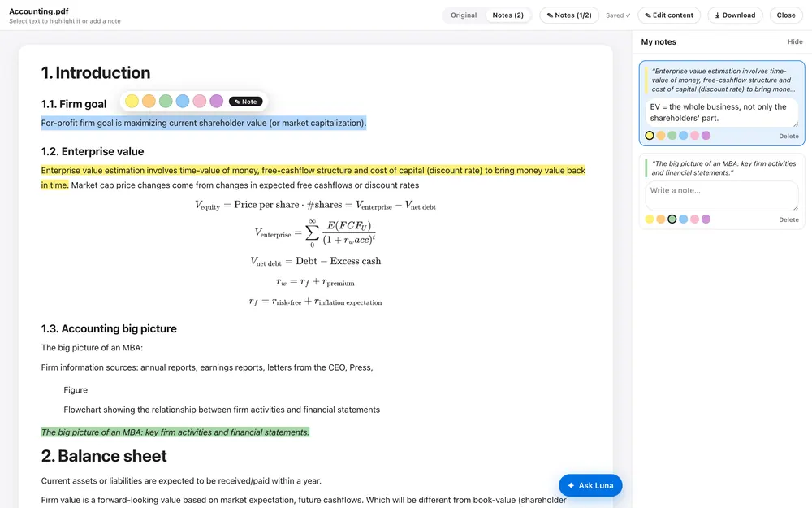Set EV note color to blue
Viewport: 812px width, 508px height.
[x=684, y=135]
